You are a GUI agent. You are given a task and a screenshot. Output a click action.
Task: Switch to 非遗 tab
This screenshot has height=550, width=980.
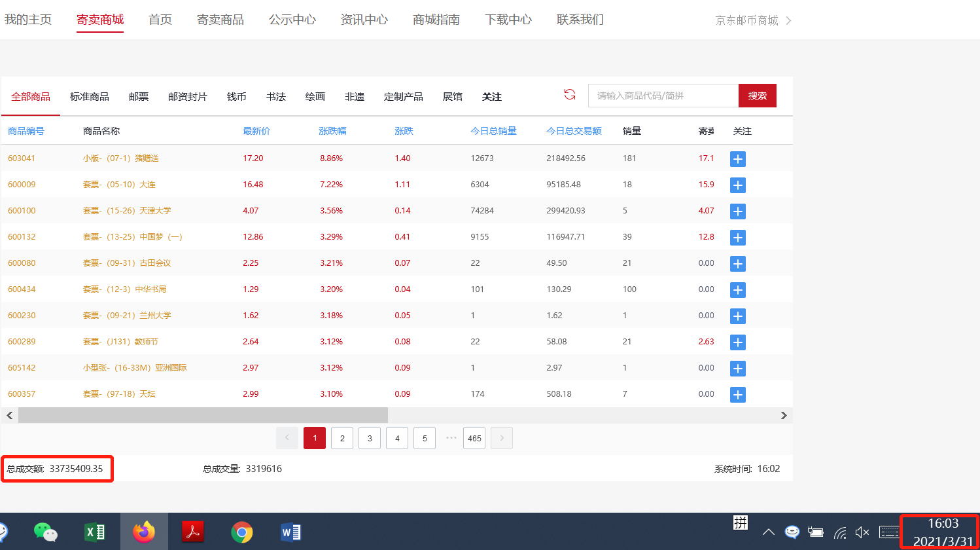tap(355, 96)
